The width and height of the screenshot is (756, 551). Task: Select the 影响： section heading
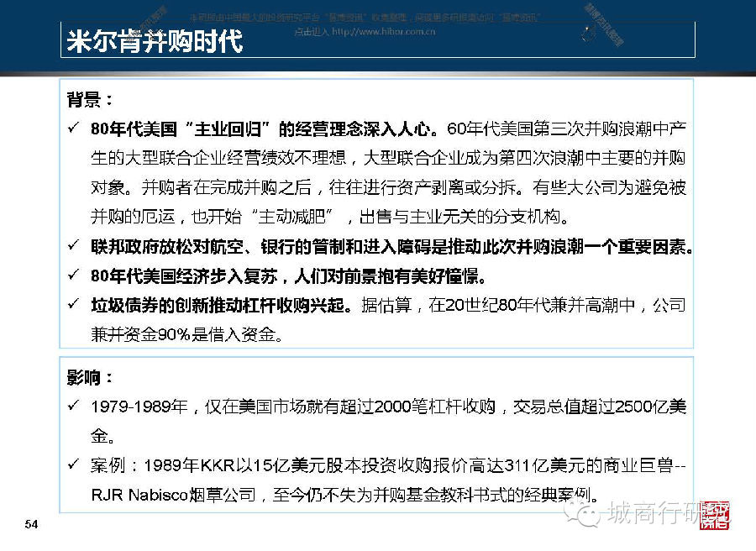click(90, 377)
